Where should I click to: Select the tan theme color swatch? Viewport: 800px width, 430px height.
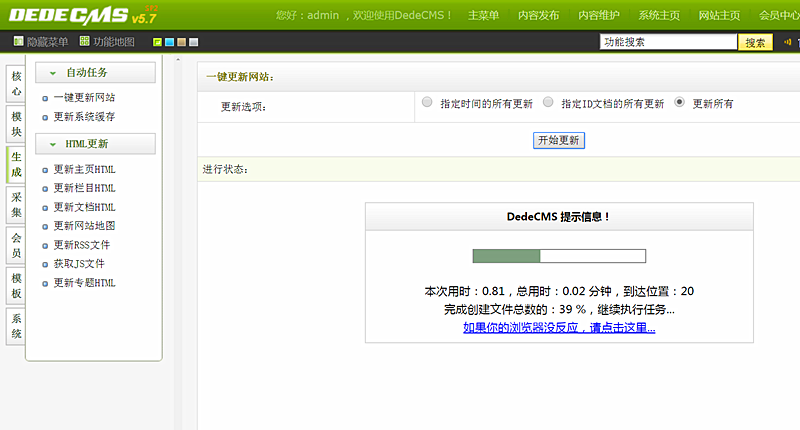click(x=181, y=42)
